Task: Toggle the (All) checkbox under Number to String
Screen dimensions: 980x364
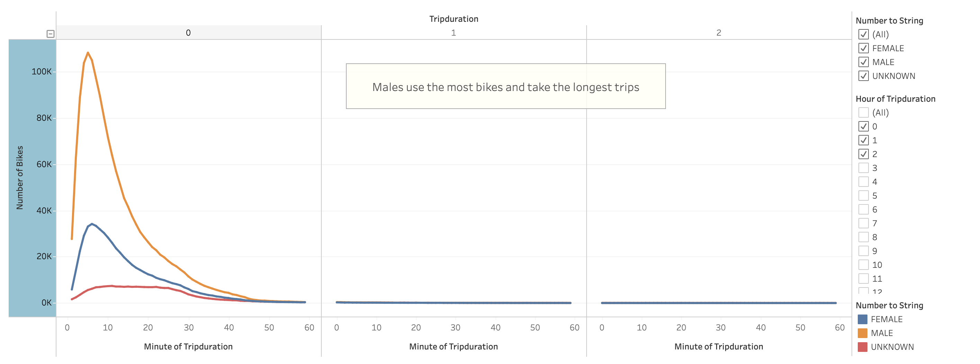Action: [865, 34]
